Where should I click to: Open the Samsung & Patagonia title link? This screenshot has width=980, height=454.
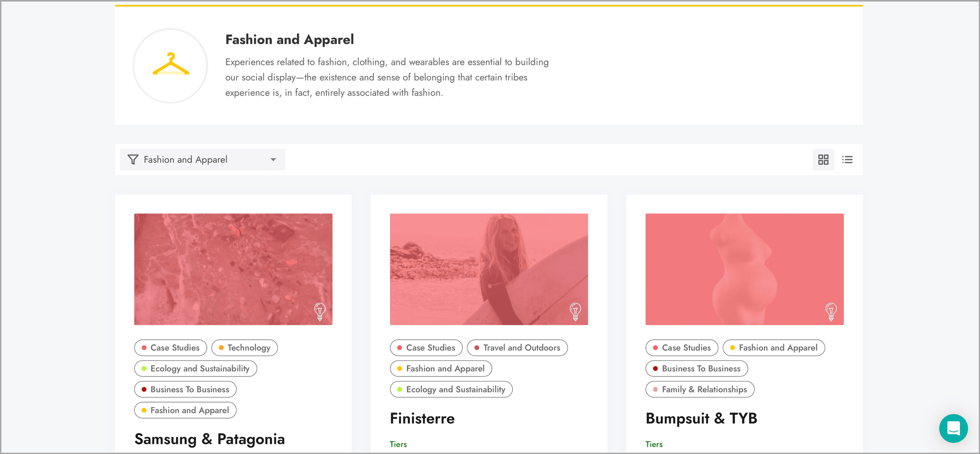(209, 439)
